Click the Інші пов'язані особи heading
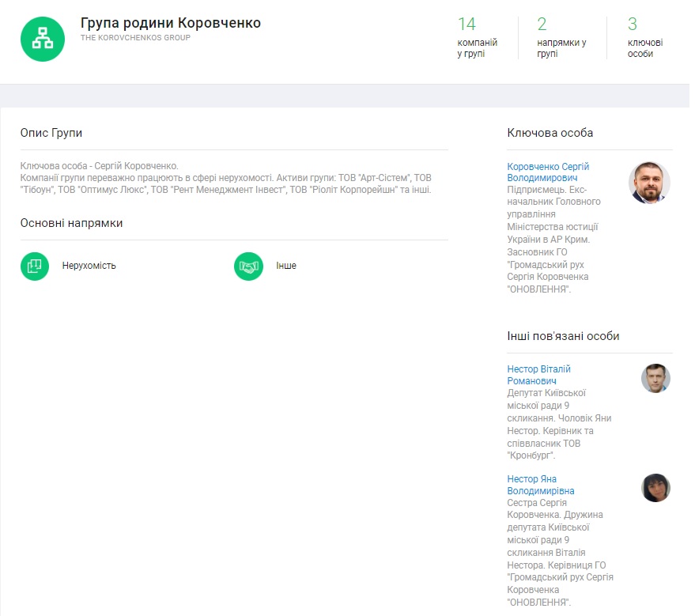This screenshot has width=695, height=616. pyautogui.click(x=563, y=336)
